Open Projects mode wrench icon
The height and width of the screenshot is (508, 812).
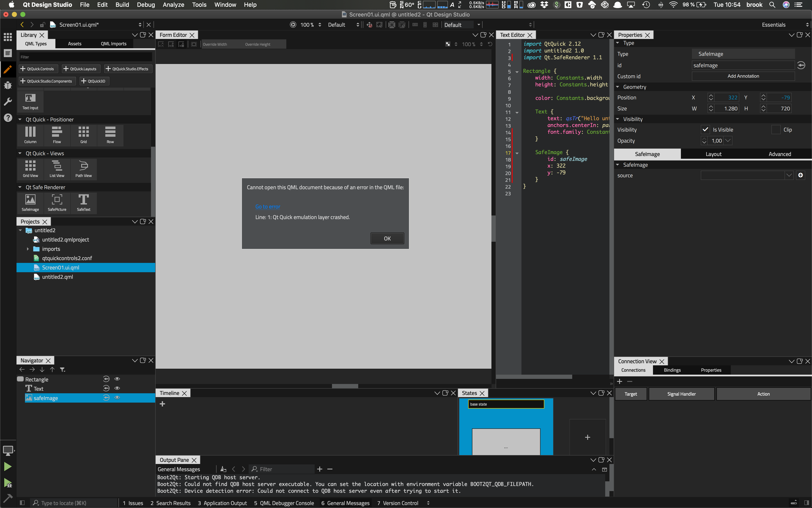(8, 101)
